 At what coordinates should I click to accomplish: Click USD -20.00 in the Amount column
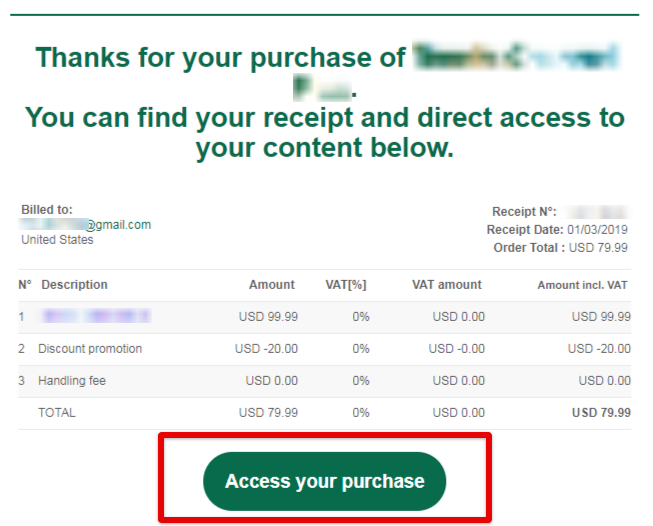point(266,349)
